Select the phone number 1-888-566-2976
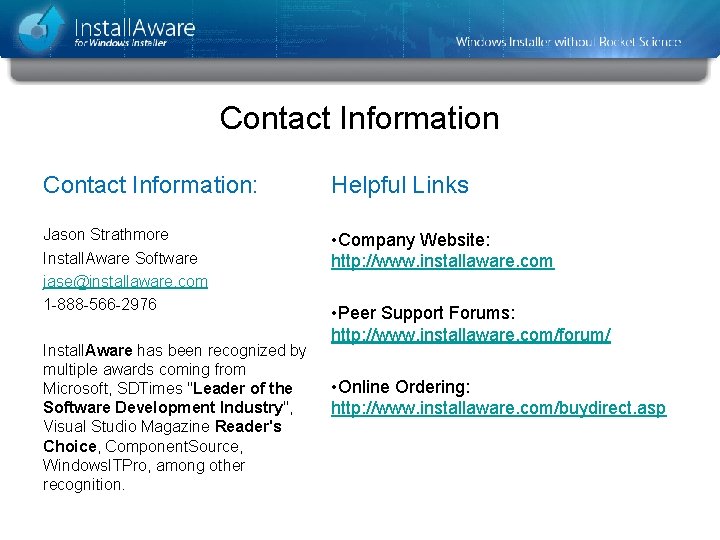This screenshot has width=720, height=540. (100, 304)
